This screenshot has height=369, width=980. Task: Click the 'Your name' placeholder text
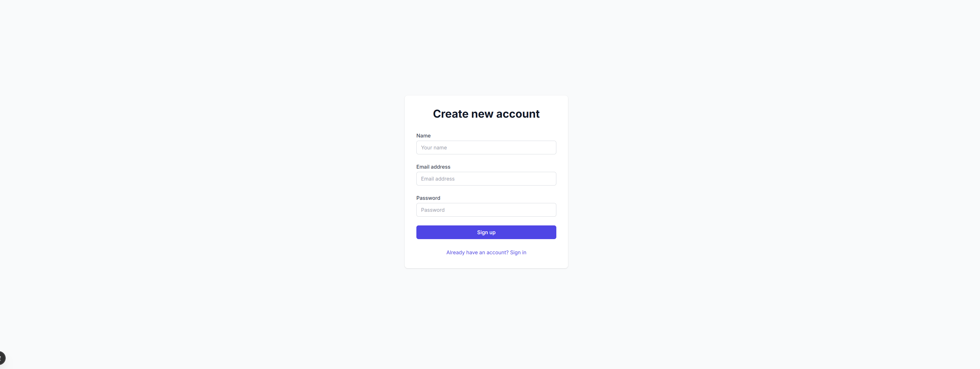click(434, 147)
